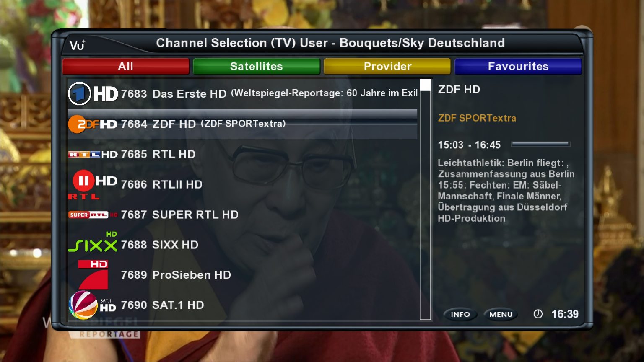Select channel 7689 ProSieben HD entry
The height and width of the screenshot is (362, 644).
(x=242, y=275)
